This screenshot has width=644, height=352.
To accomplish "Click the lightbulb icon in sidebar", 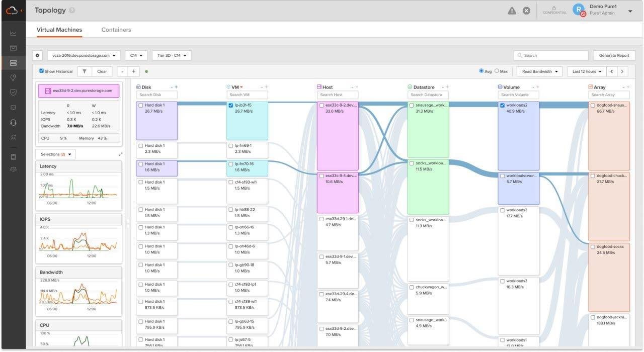I will coord(13,77).
